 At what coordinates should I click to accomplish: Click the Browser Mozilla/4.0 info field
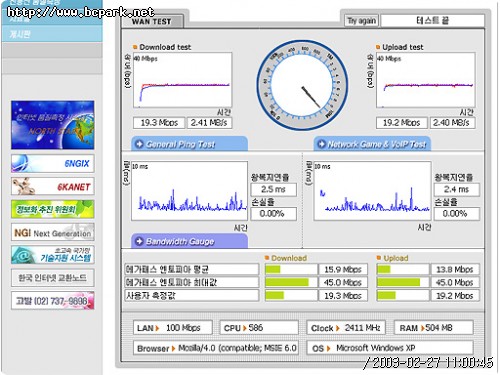click(x=216, y=348)
